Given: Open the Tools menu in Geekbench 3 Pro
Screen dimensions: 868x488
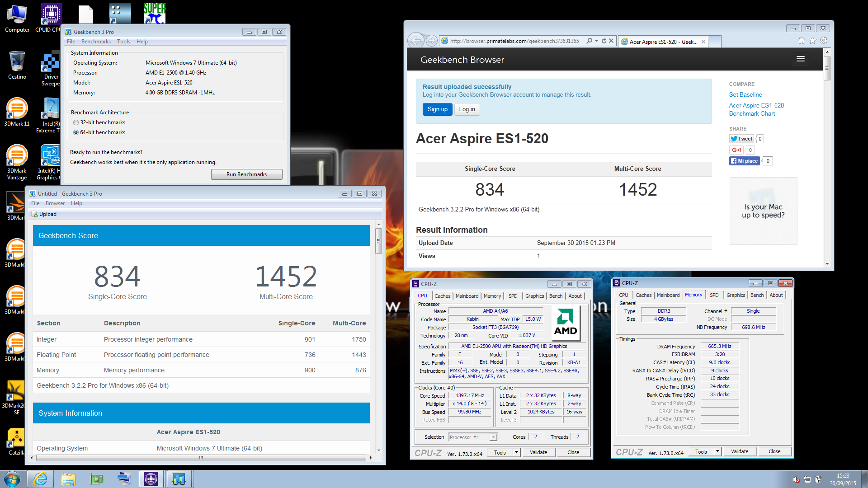Looking at the screenshot, I should click(123, 42).
